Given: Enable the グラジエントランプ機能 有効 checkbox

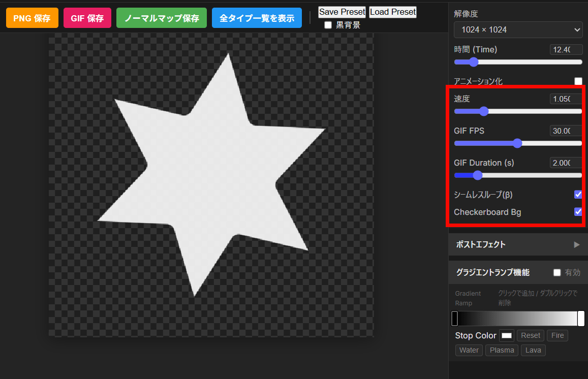Looking at the screenshot, I should (557, 273).
